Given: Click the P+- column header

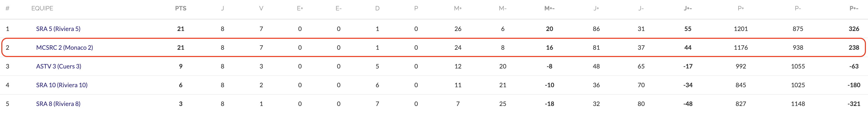Looking at the screenshot, I should tap(853, 8).
